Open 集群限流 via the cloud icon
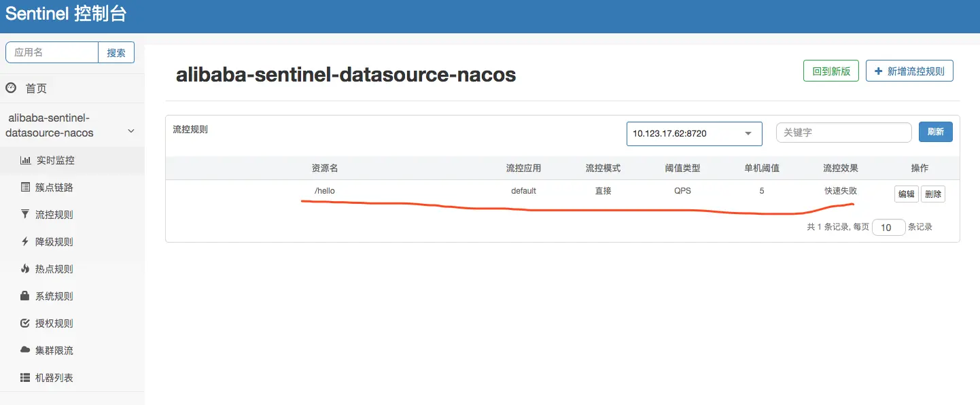This screenshot has height=405, width=980. [x=24, y=350]
